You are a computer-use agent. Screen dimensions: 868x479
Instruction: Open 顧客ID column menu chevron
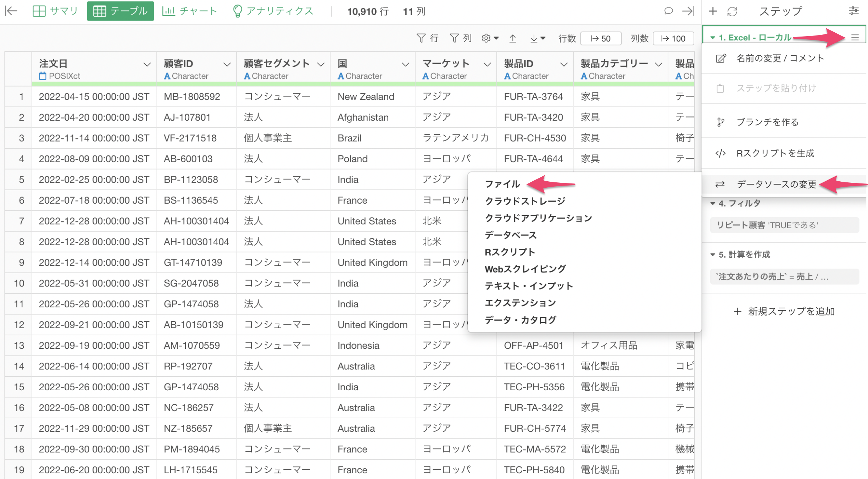[227, 64]
